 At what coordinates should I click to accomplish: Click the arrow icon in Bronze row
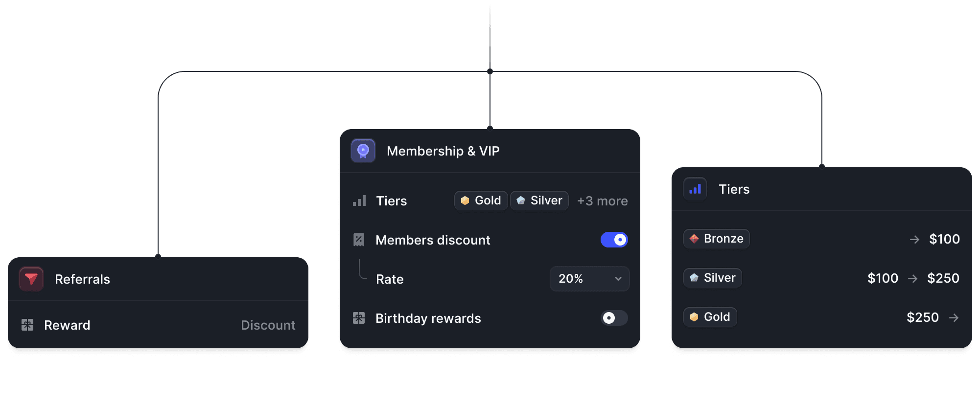coord(914,239)
